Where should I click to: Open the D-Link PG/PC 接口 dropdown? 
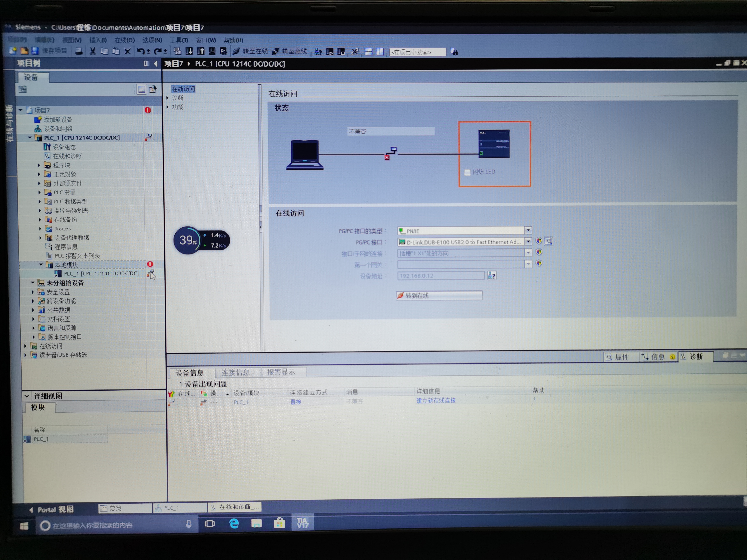click(x=528, y=241)
